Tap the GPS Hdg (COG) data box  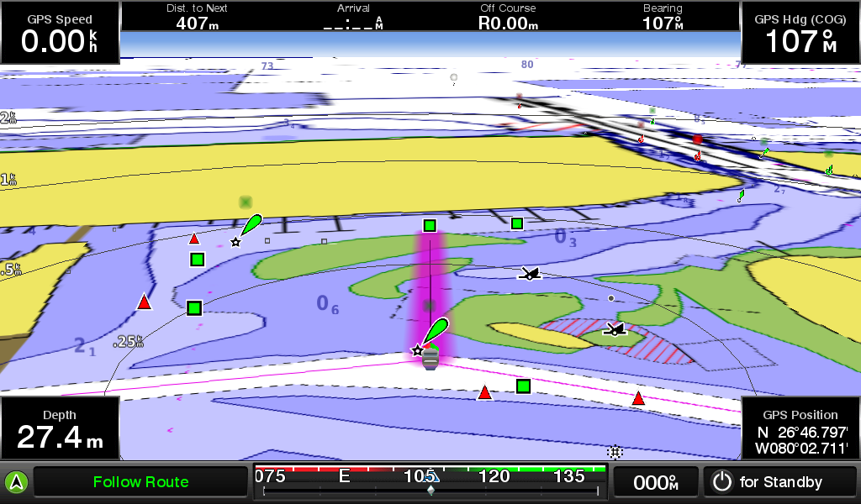tap(800, 34)
